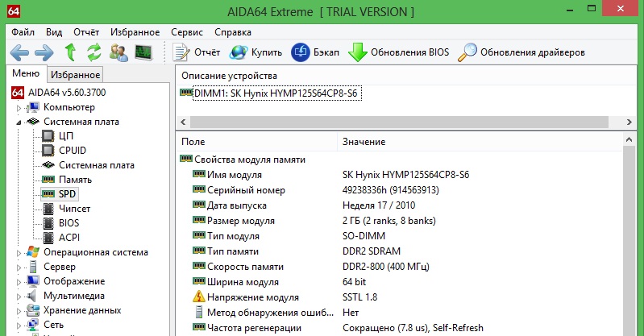The height and width of the screenshot is (336, 644).
Task: Switch to the Избранное tab in sidebar
Action: click(x=76, y=75)
